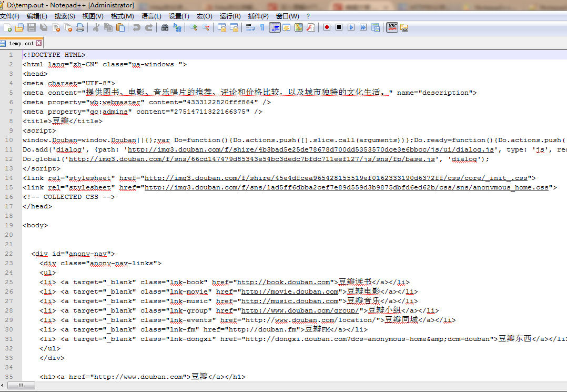Click the Close document toolbar icon
The image size is (567, 392).
[56, 27]
